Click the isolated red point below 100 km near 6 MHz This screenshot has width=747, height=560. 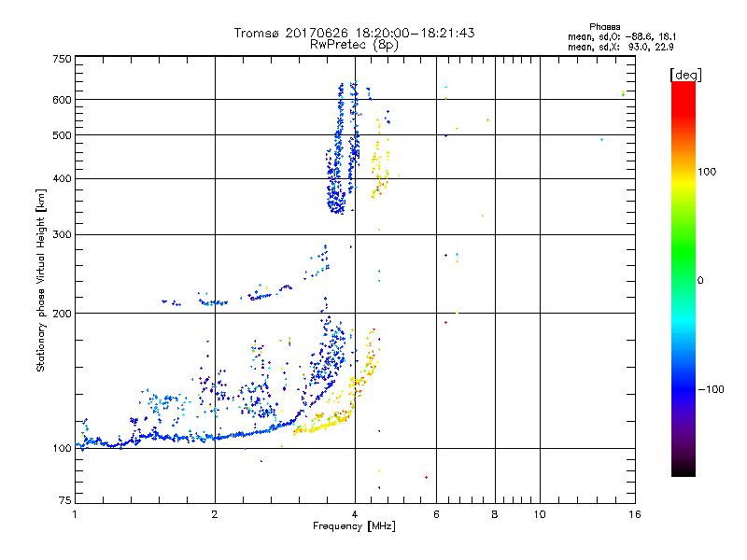tap(426, 477)
